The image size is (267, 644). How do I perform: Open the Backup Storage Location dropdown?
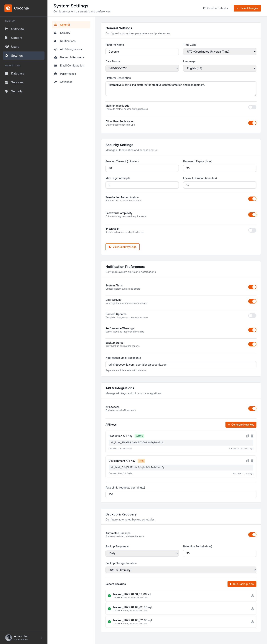pyautogui.click(x=181, y=570)
